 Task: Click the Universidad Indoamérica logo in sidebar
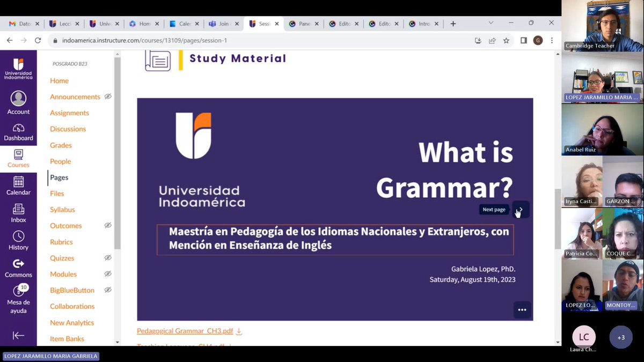(18, 68)
